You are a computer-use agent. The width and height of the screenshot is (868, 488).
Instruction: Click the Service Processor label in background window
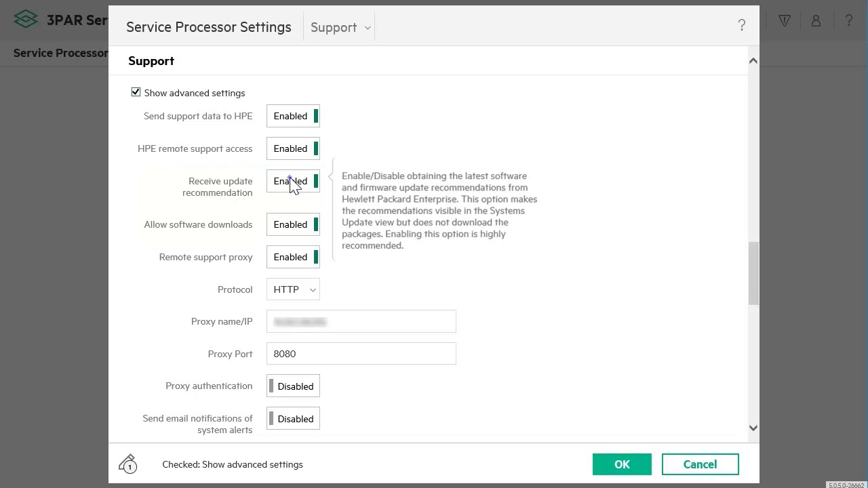(60, 53)
